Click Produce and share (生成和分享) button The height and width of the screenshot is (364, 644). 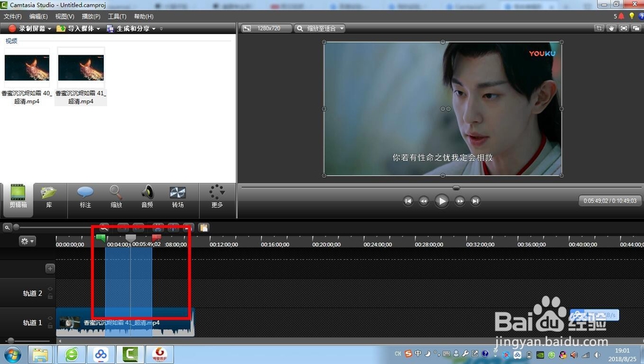coord(129,28)
